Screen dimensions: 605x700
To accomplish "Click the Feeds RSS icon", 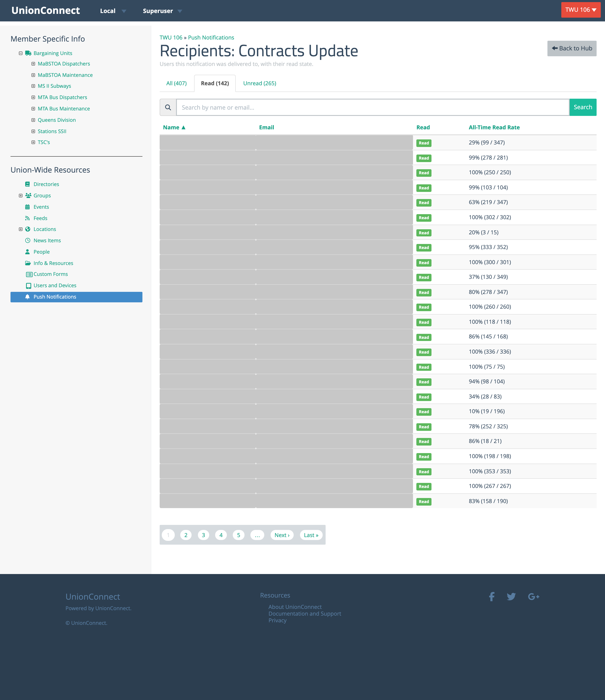I will click(27, 218).
